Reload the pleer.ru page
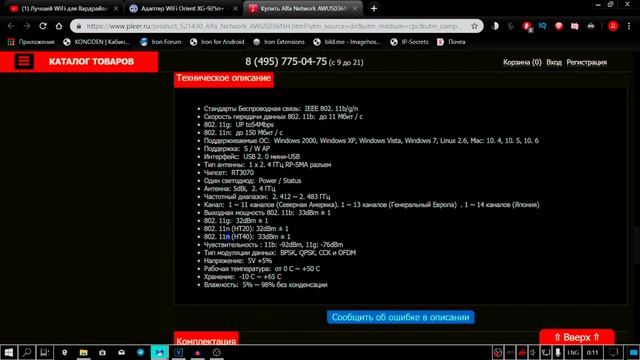This screenshot has width=640, height=360. tap(43, 26)
